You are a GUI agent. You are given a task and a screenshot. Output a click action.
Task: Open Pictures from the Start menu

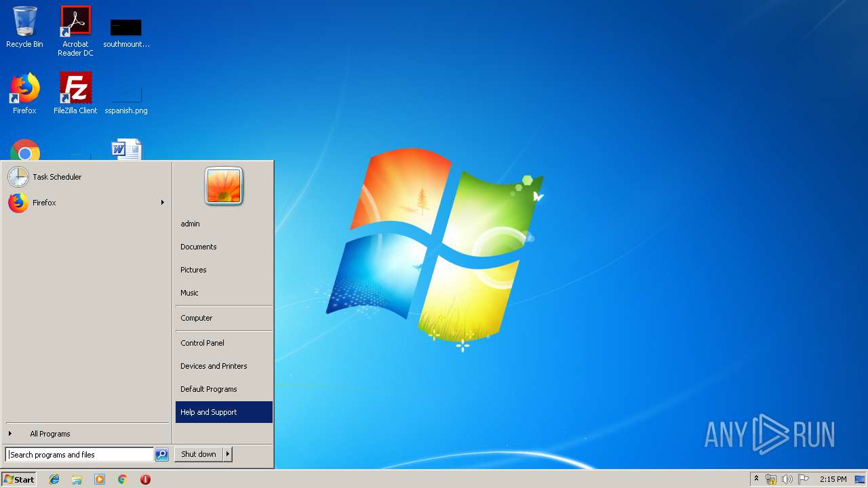click(224, 270)
